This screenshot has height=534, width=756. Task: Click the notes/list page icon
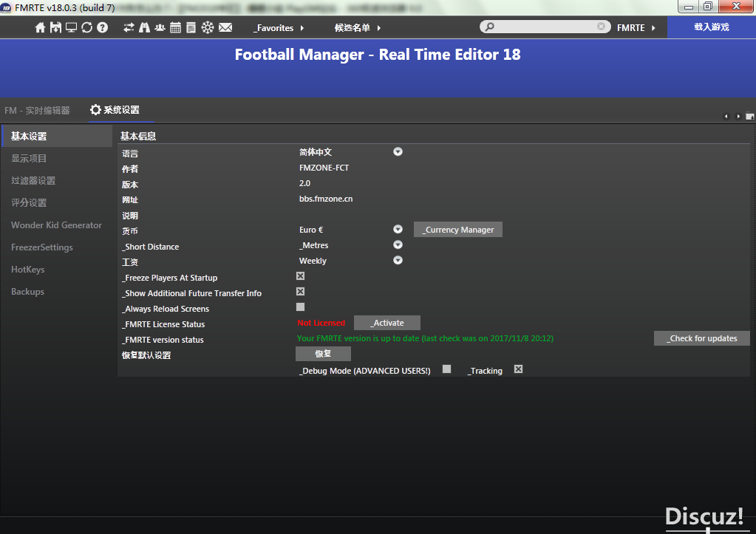pos(191,27)
